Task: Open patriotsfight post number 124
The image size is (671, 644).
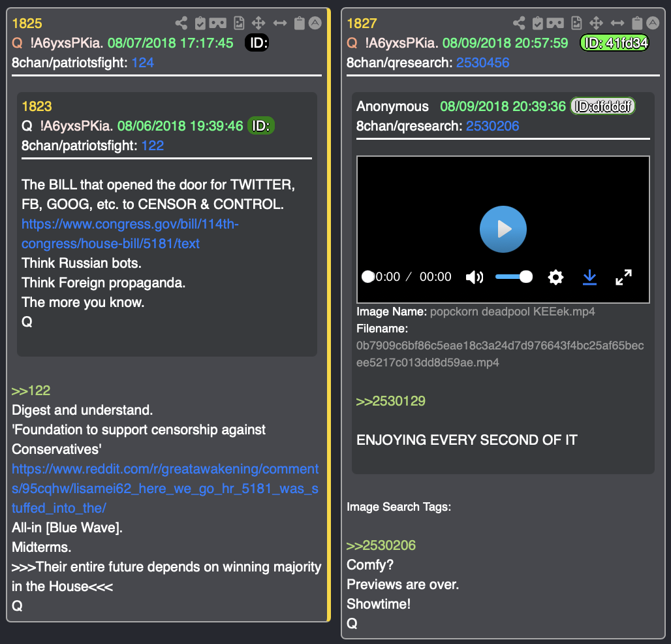Action: [142, 63]
